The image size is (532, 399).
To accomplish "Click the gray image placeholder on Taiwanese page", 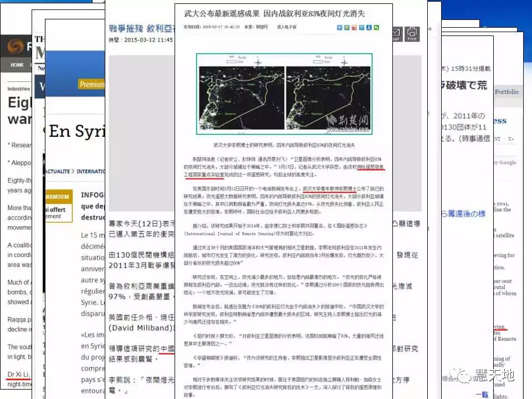I will point(141,134).
